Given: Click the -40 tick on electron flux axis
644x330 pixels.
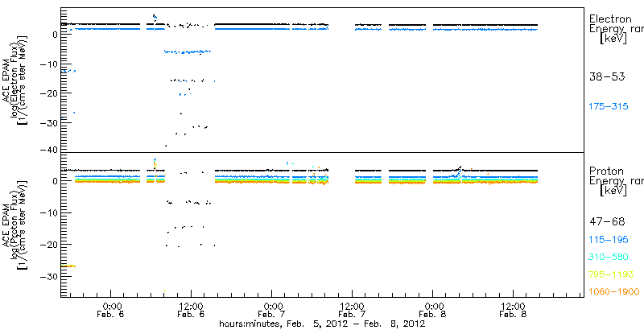Looking at the screenshot, I should [51, 151].
